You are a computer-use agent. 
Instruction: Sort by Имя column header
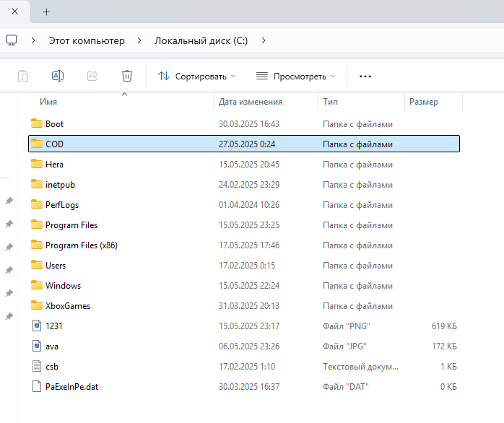[48, 102]
